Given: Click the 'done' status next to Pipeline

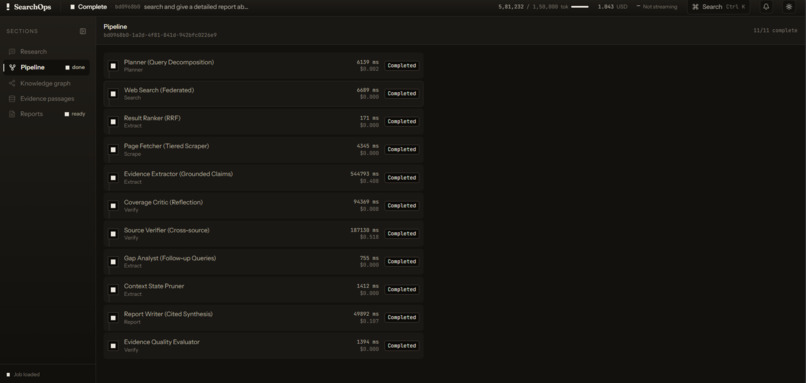Looking at the screenshot, I should (75, 67).
